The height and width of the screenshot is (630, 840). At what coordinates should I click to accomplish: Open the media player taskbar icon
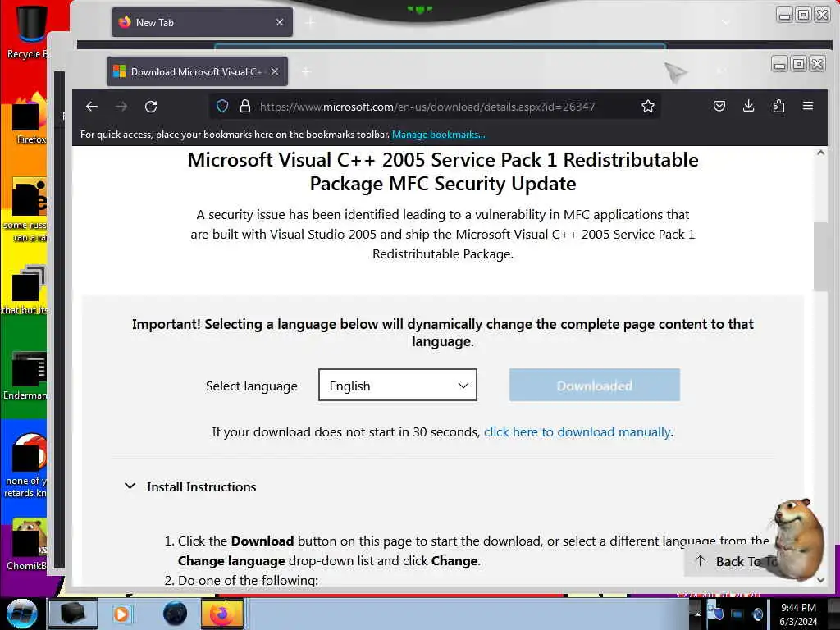tap(121, 614)
